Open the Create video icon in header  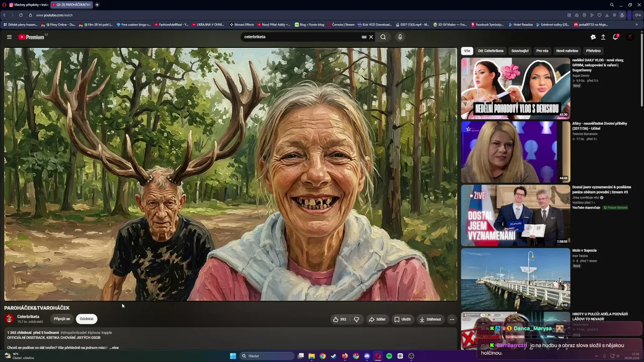tap(593, 37)
